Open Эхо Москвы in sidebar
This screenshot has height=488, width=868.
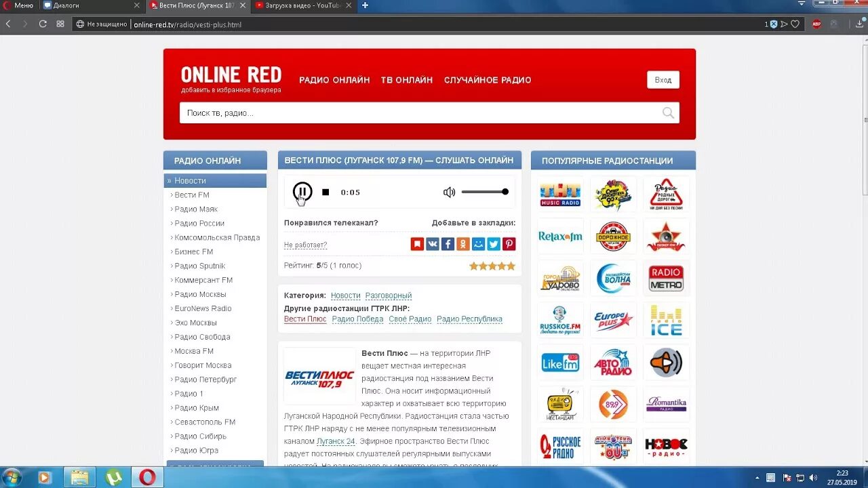click(x=195, y=323)
